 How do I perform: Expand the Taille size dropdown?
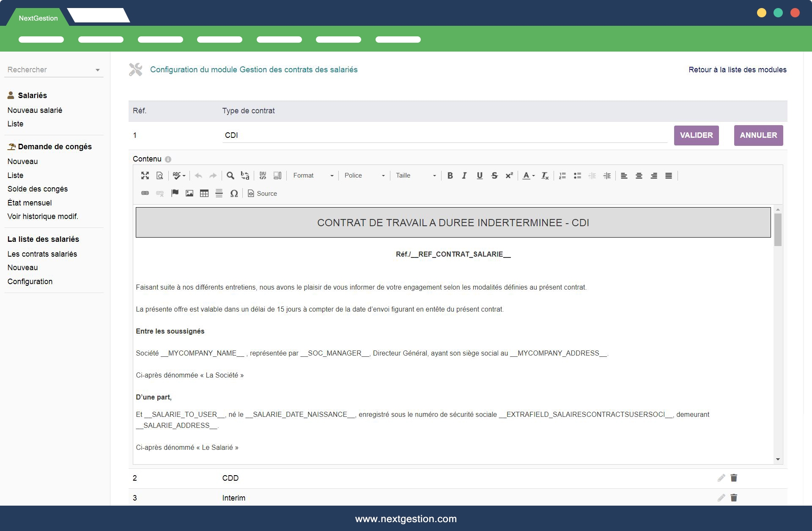(x=415, y=175)
